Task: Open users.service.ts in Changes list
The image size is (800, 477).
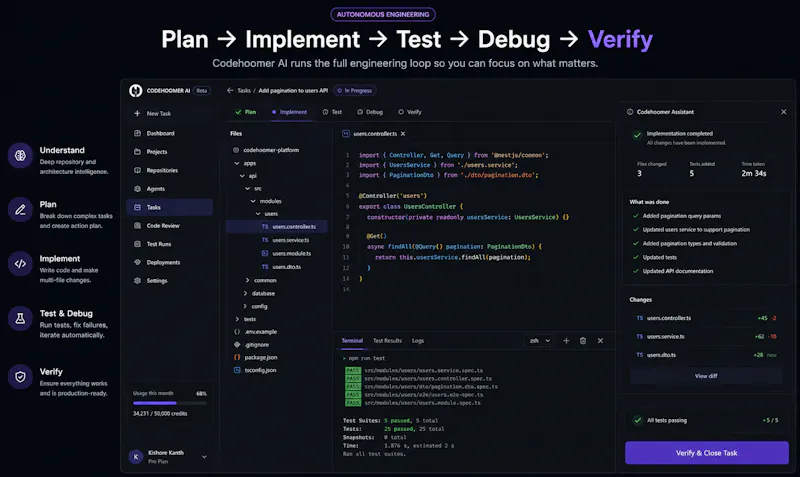Action: tap(706, 336)
